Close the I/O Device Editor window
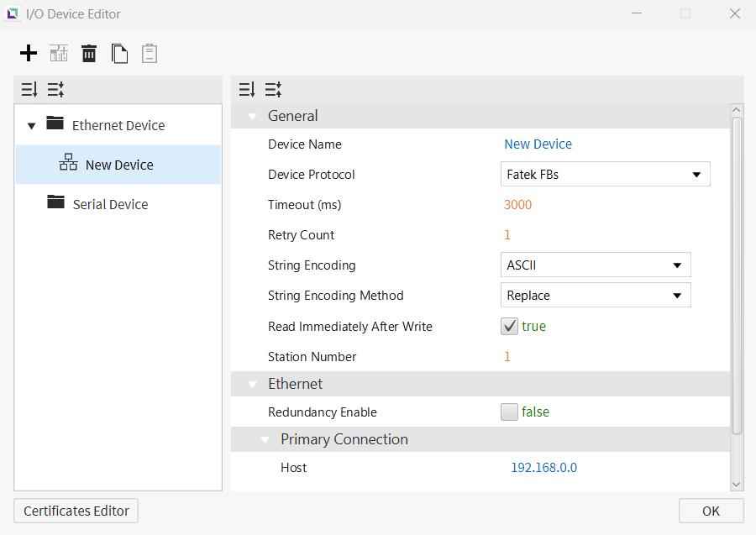 click(735, 13)
